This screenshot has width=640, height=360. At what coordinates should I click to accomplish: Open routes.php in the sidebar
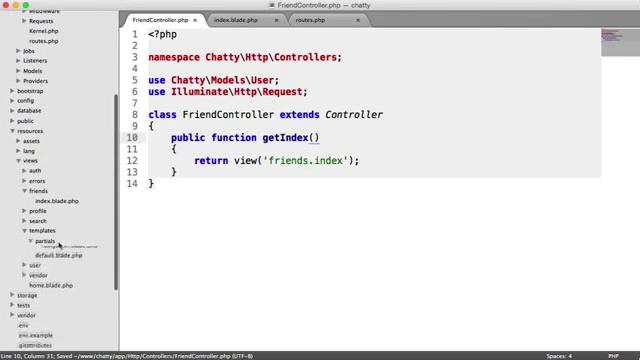(44, 41)
